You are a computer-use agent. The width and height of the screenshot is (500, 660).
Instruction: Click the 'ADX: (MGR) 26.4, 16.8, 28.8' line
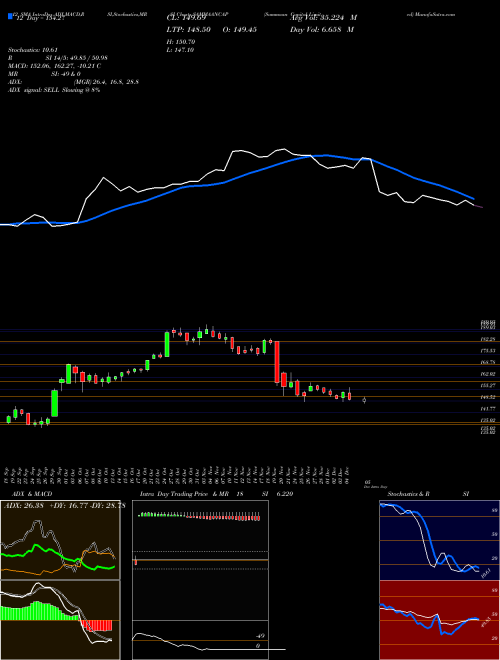(73, 82)
